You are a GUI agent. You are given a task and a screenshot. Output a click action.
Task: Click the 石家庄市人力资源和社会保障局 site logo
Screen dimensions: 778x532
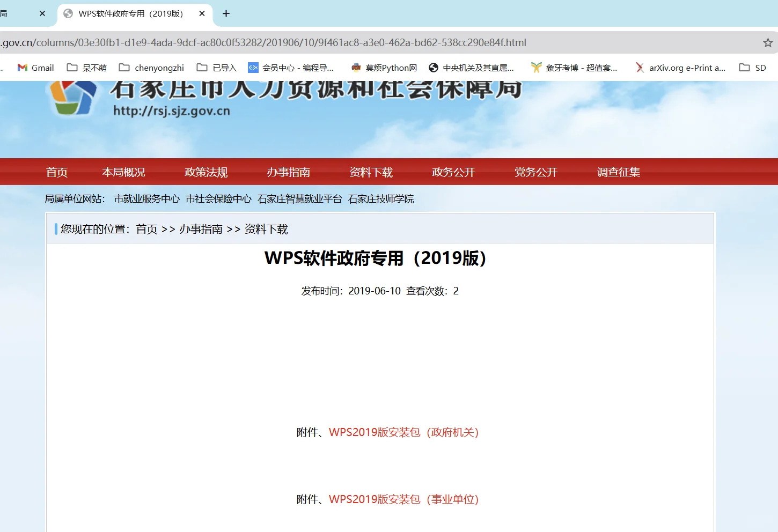(x=161, y=99)
